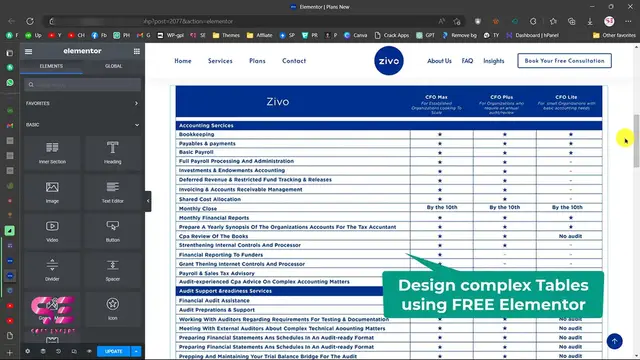Open the tab actions menu icon

(10, 53)
